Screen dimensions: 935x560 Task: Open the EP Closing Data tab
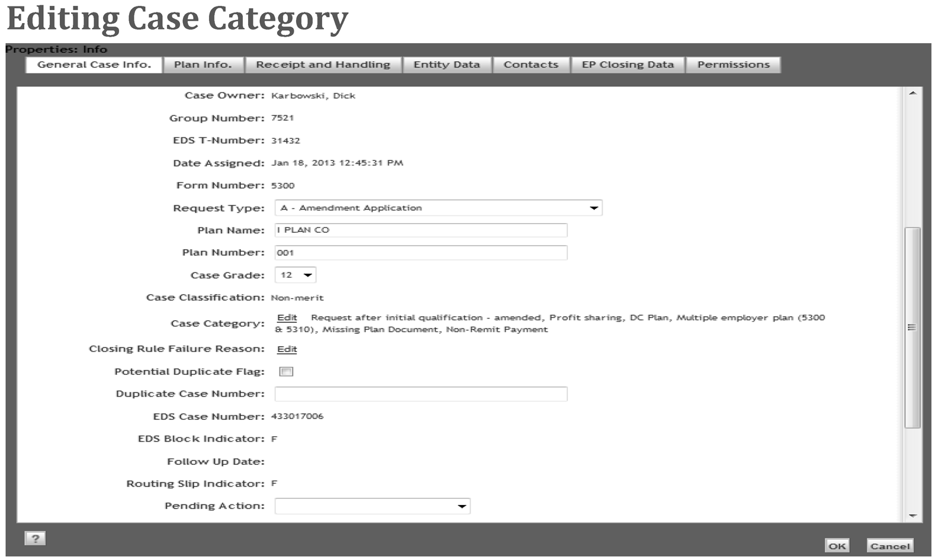(x=627, y=65)
